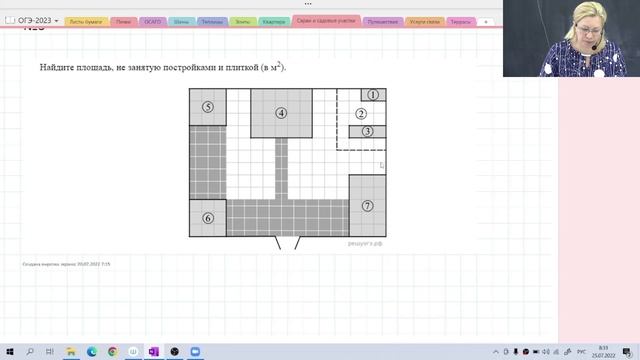Click the webcam video thumbnail
This screenshot has width=640, height=360.
point(571,38)
